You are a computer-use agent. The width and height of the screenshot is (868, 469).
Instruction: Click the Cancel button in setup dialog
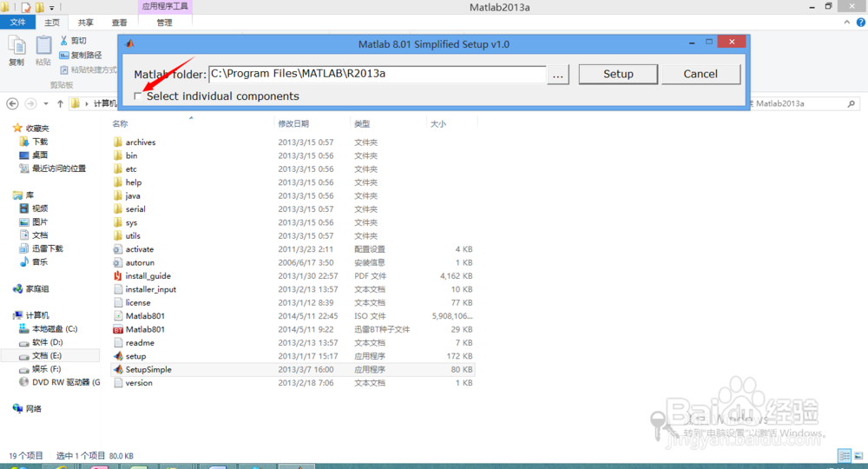pyautogui.click(x=700, y=74)
